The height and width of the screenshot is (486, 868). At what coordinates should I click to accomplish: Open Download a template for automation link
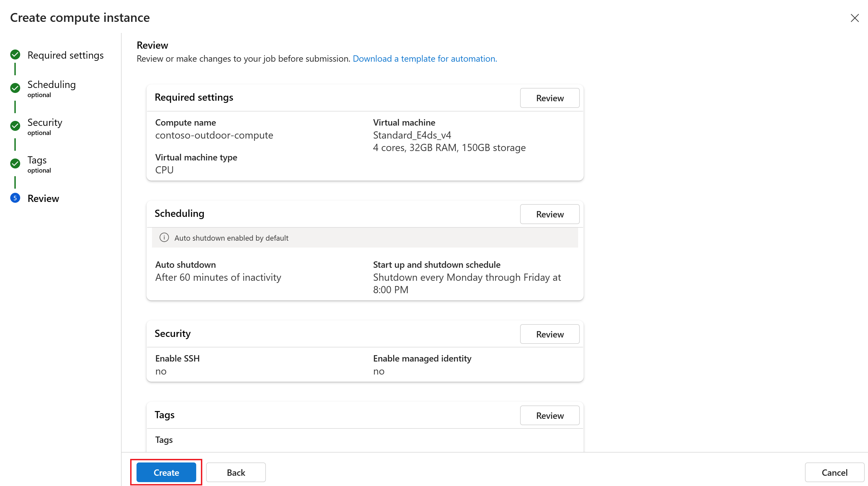[x=424, y=59]
